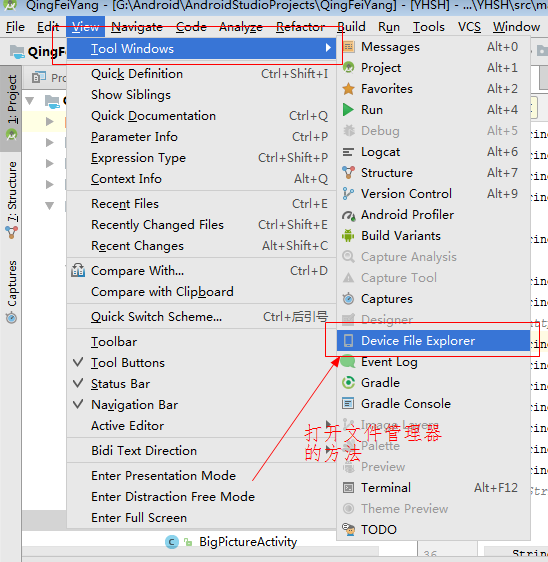This screenshot has height=562, width=548.
Task: Choose Context Info
Action: tap(201, 179)
